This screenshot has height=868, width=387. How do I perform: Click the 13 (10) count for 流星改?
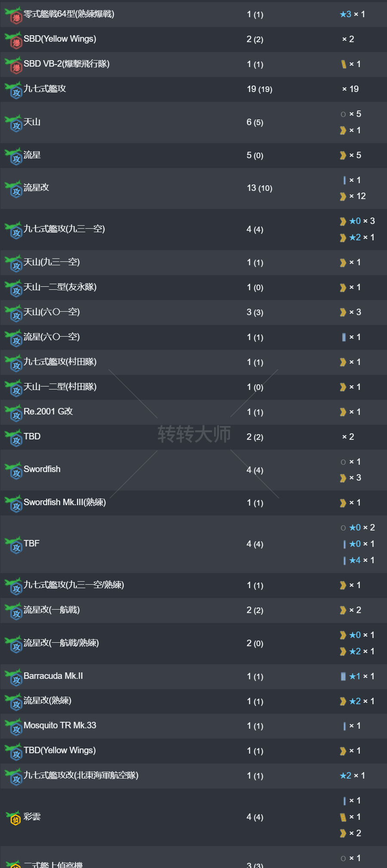[x=259, y=188]
